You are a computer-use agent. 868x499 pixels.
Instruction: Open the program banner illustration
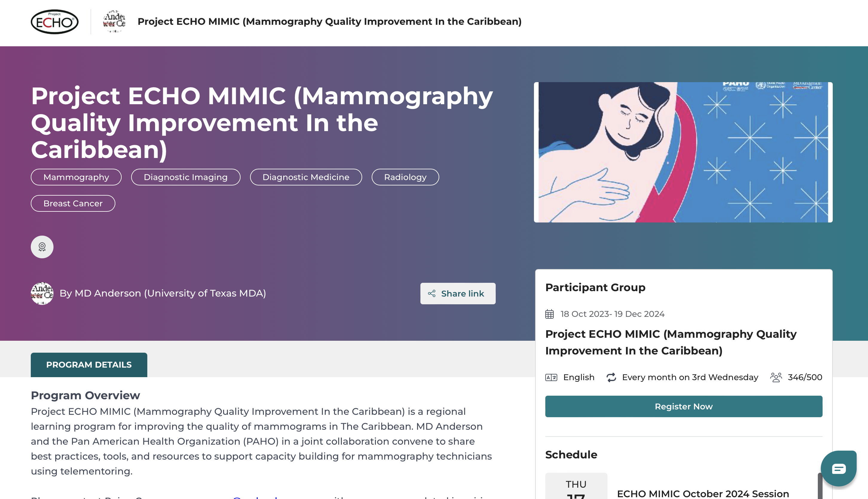click(683, 152)
